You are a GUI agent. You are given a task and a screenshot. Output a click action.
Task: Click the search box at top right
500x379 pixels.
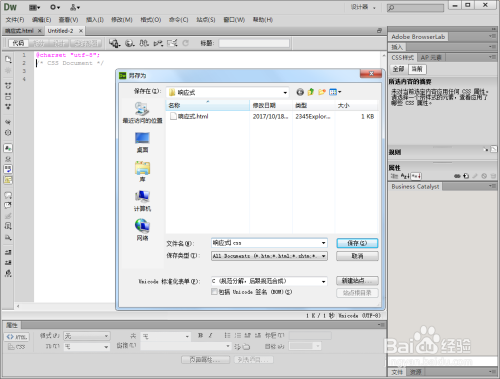point(415,8)
